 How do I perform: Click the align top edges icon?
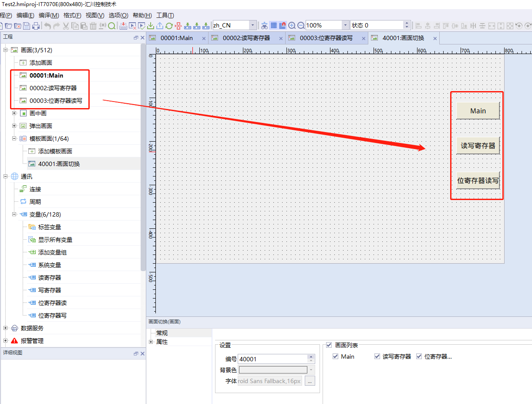(446, 26)
